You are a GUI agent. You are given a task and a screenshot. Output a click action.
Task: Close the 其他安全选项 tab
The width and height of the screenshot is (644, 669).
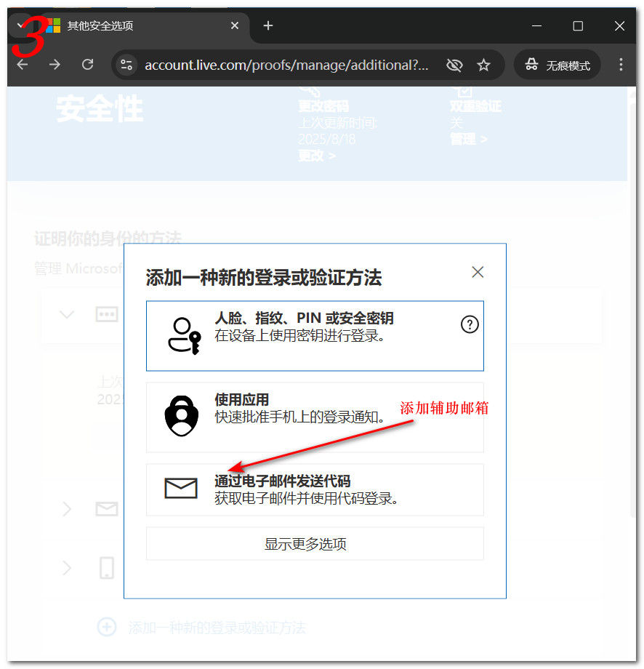(234, 25)
